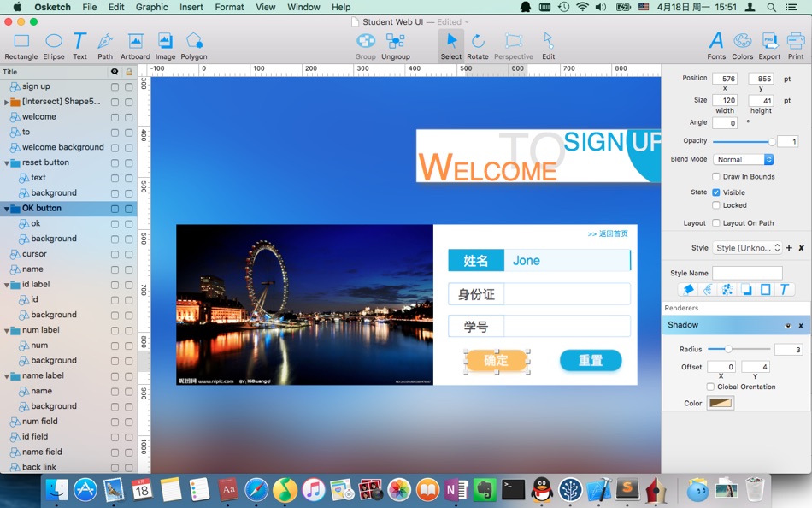
Task: Adjust the Opacity slider
Action: click(x=744, y=141)
